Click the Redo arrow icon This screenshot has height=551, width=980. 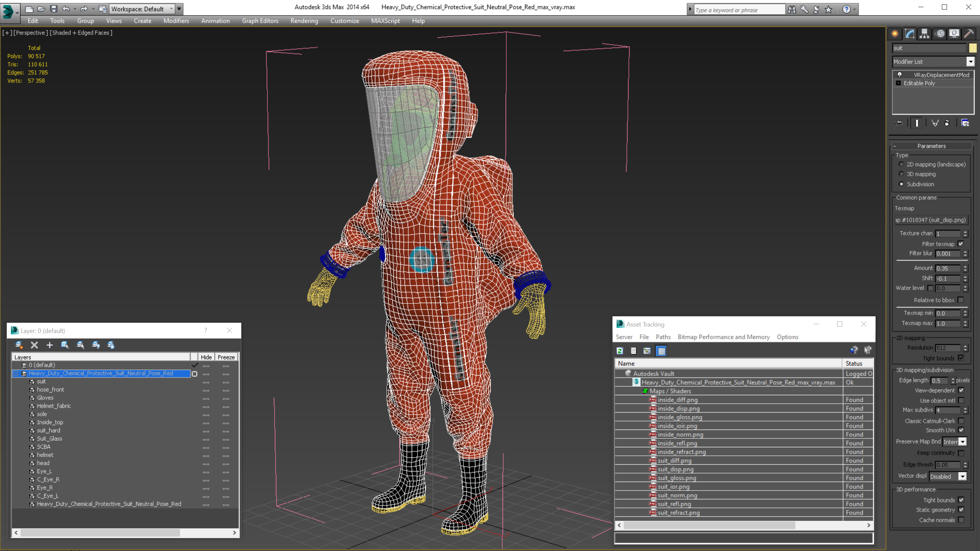(x=84, y=9)
